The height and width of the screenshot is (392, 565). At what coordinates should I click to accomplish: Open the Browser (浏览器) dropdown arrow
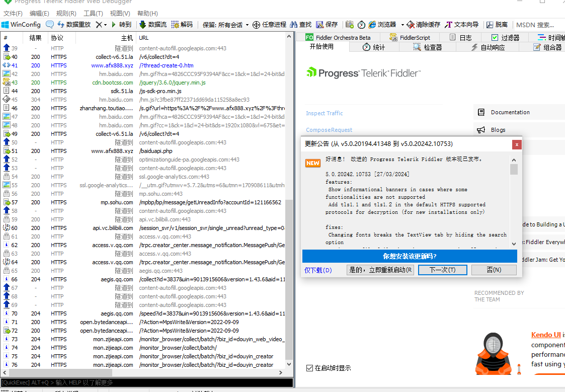(x=402, y=25)
